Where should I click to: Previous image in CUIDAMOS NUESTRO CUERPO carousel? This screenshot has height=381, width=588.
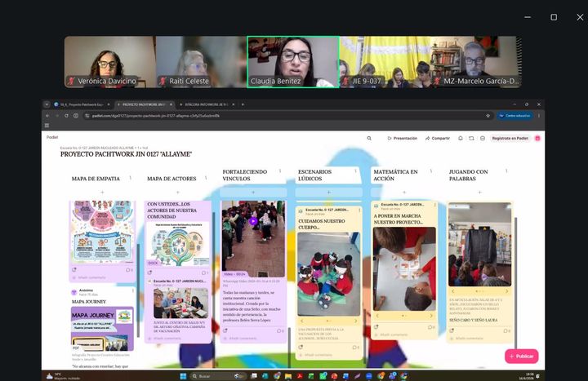(x=302, y=321)
